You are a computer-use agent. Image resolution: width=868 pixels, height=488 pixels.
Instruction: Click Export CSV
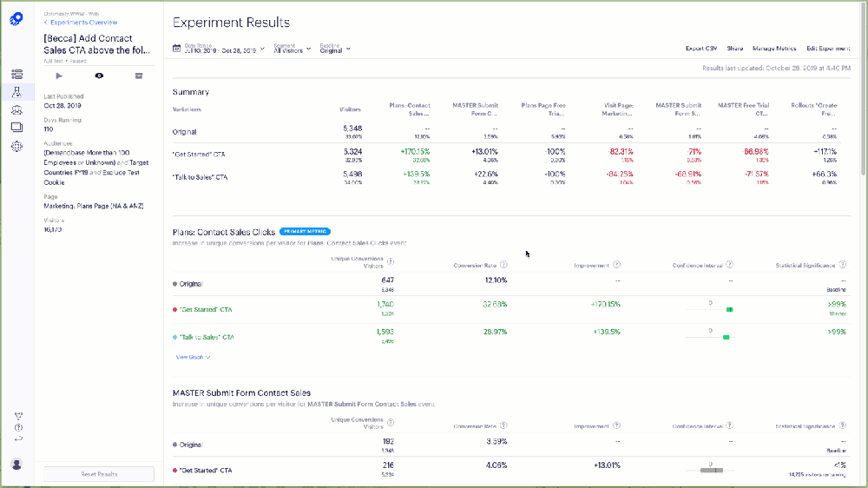click(700, 49)
